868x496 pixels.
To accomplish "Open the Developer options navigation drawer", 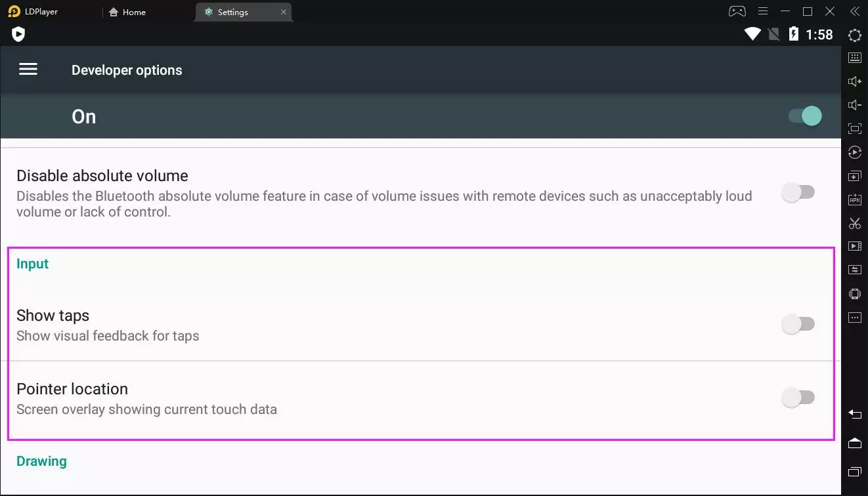I will [x=28, y=69].
